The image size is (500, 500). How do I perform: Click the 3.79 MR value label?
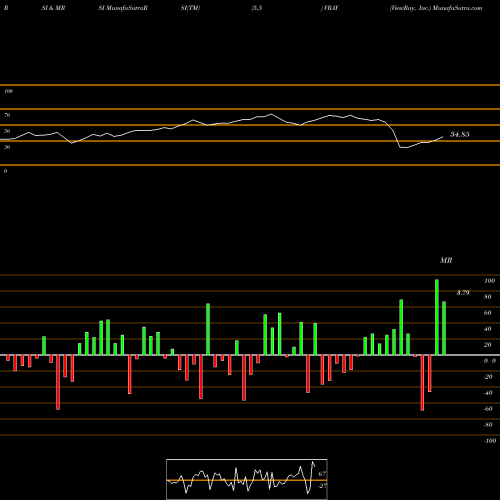coord(463,293)
